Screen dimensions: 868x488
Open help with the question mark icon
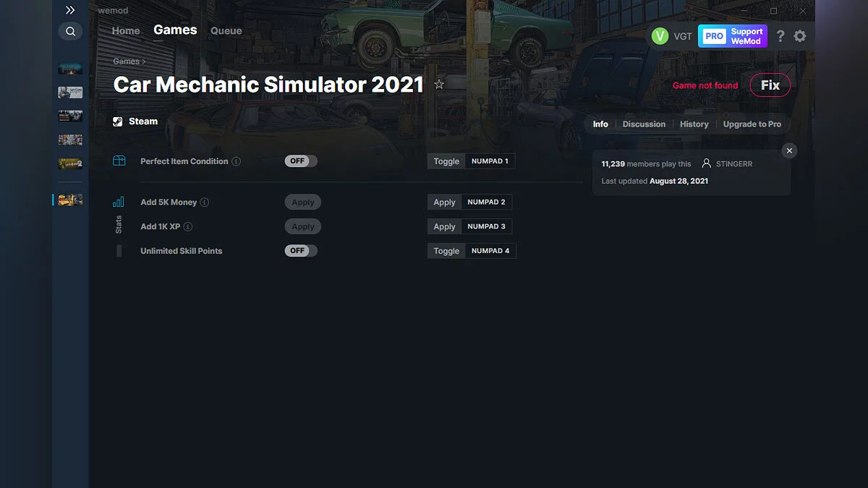pyautogui.click(x=780, y=35)
